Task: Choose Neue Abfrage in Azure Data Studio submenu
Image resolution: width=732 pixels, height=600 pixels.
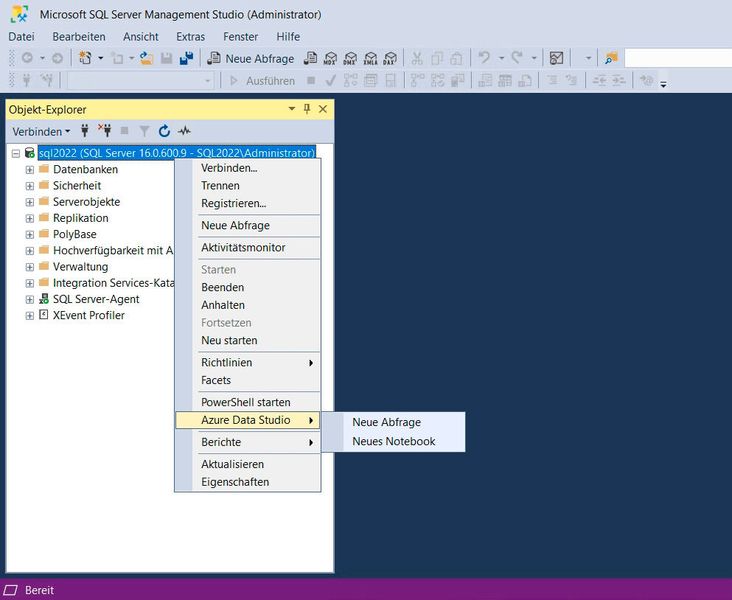Action: (x=393, y=422)
